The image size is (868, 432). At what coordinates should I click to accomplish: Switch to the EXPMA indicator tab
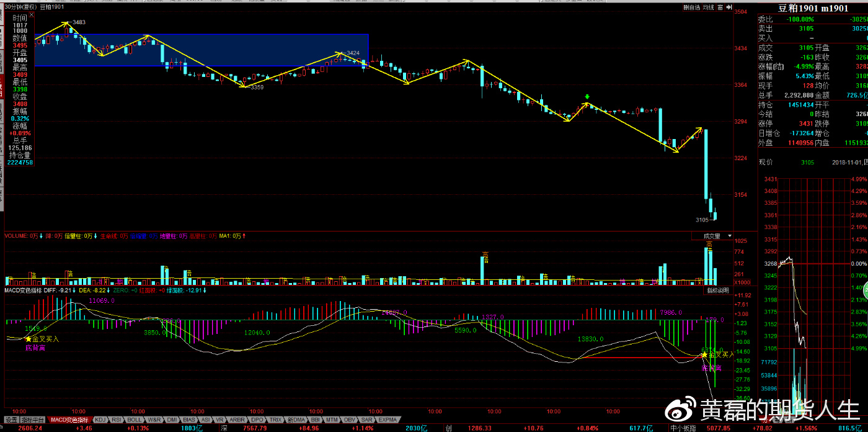[x=388, y=420]
